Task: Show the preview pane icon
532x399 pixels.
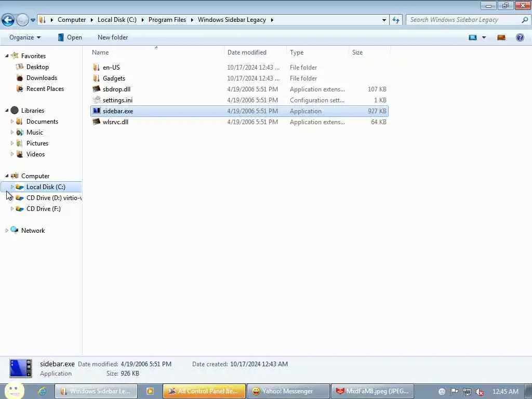Action: coord(501,37)
